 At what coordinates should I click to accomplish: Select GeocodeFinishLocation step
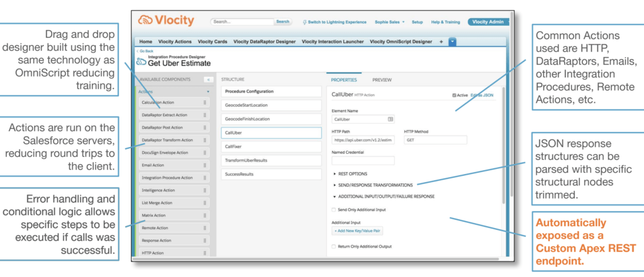pyautogui.click(x=271, y=119)
